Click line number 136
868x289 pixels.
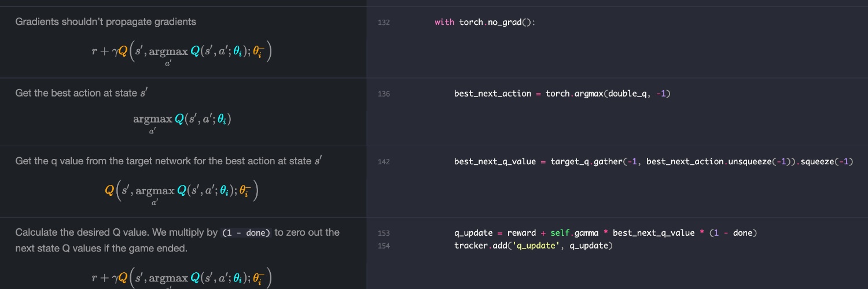click(x=383, y=94)
